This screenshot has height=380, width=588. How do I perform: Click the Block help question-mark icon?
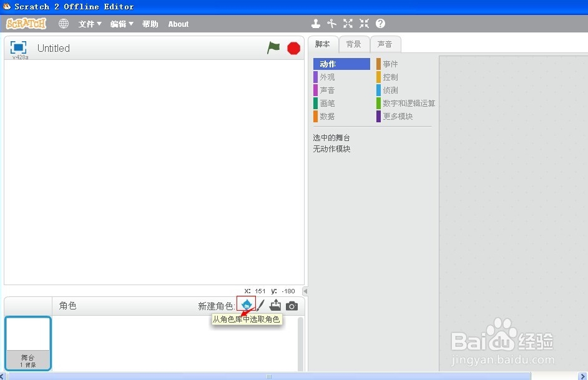point(380,24)
